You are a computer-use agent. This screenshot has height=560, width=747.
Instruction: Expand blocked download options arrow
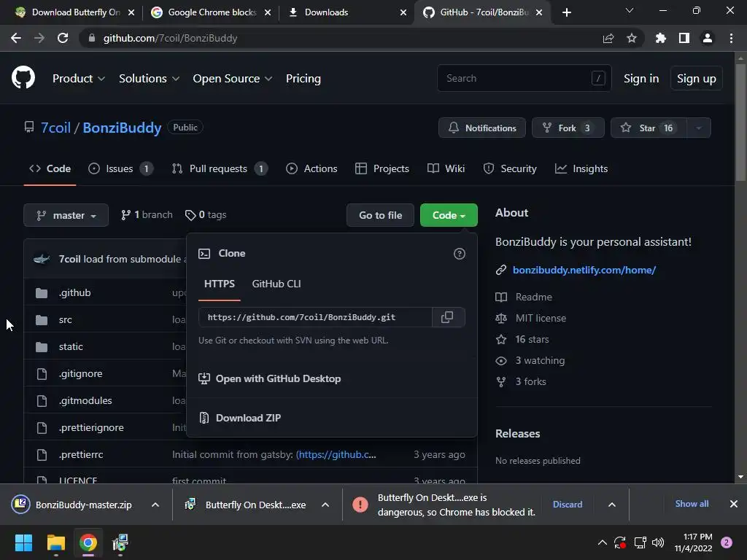click(612, 505)
